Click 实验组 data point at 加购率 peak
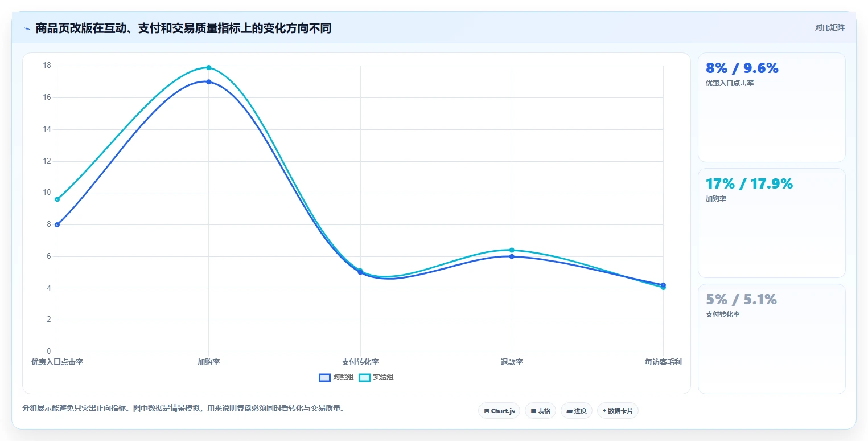Image resolution: width=868 pixels, height=441 pixels. [x=209, y=67]
